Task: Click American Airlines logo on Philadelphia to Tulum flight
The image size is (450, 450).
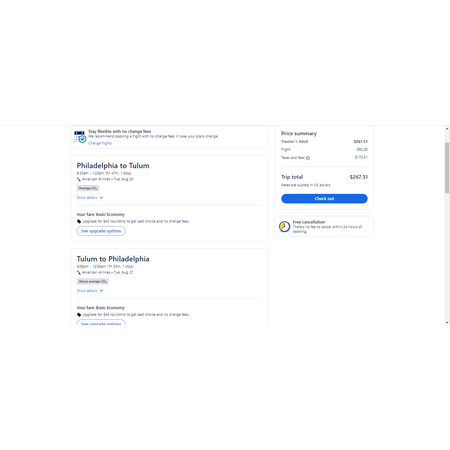Action: click(x=79, y=179)
